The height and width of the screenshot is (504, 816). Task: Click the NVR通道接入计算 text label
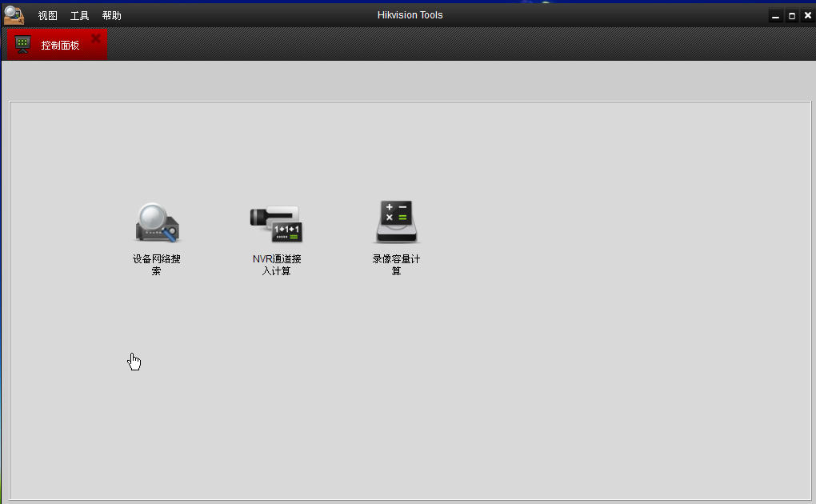click(x=275, y=264)
